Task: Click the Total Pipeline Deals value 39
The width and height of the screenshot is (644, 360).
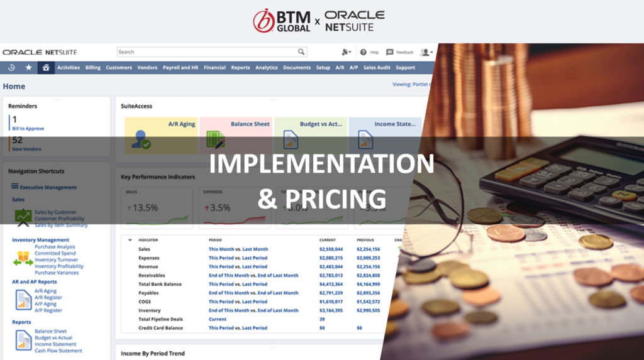Action: click(x=321, y=319)
